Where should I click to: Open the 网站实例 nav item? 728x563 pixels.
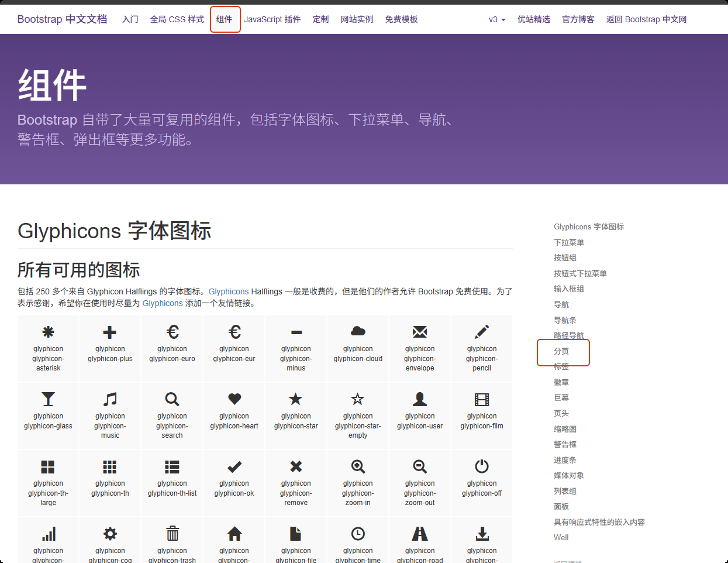click(x=357, y=19)
